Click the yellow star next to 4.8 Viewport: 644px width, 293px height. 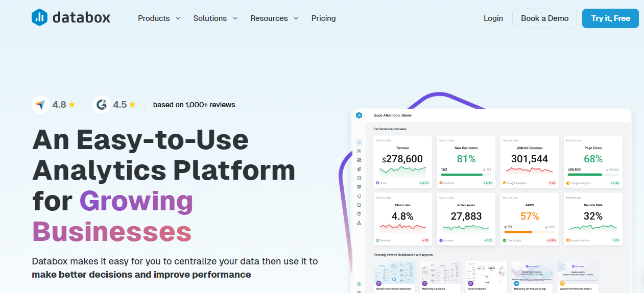click(x=72, y=105)
